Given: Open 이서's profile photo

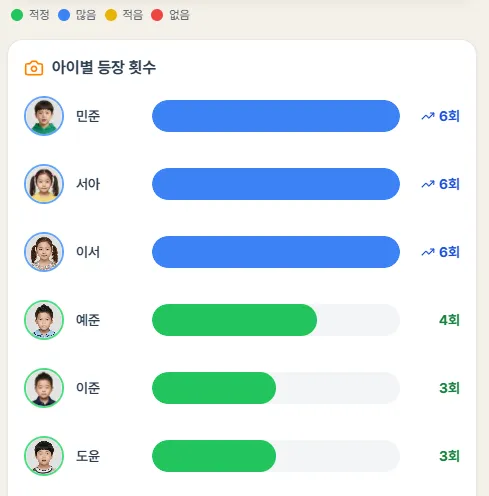Looking at the screenshot, I should tap(44, 252).
